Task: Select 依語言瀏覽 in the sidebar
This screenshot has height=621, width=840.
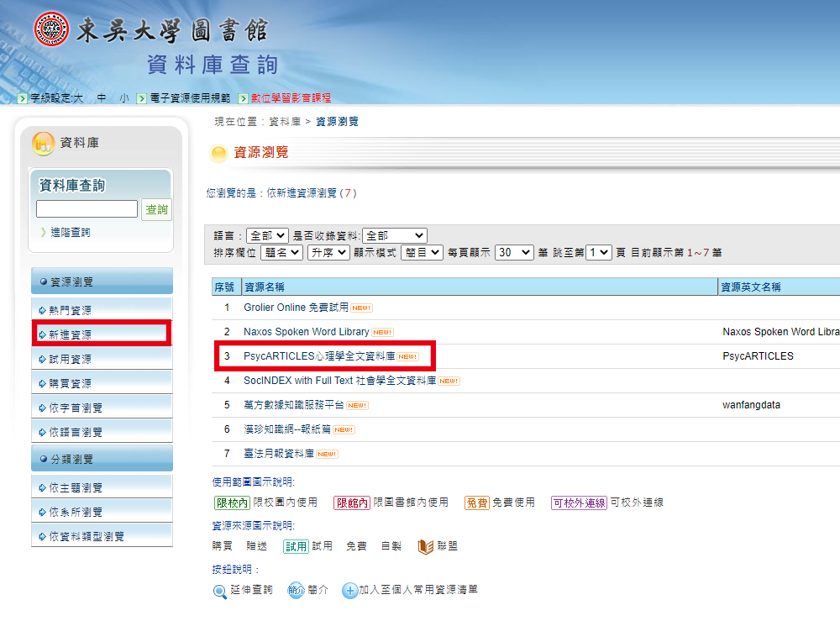Action: point(102,432)
